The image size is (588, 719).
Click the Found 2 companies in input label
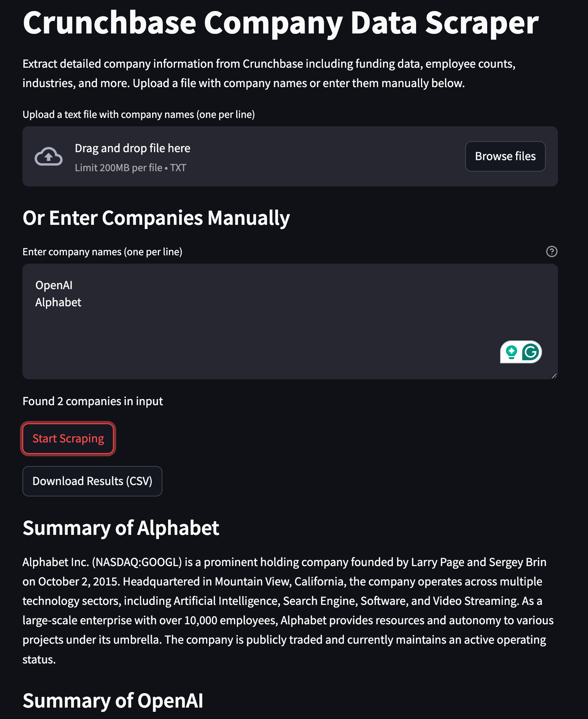(x=92, y=401)
